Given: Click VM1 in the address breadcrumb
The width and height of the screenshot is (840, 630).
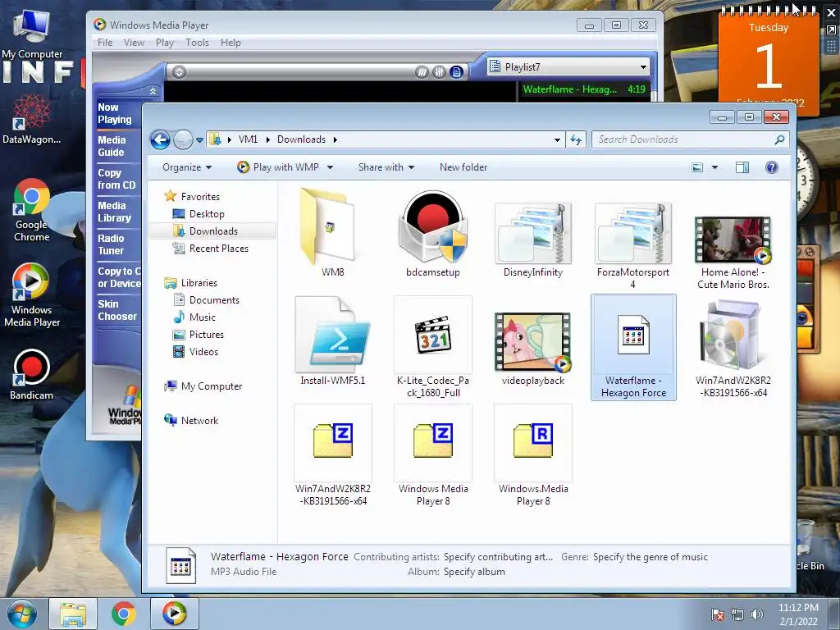Looking at the screenshot, I should 248,139.
